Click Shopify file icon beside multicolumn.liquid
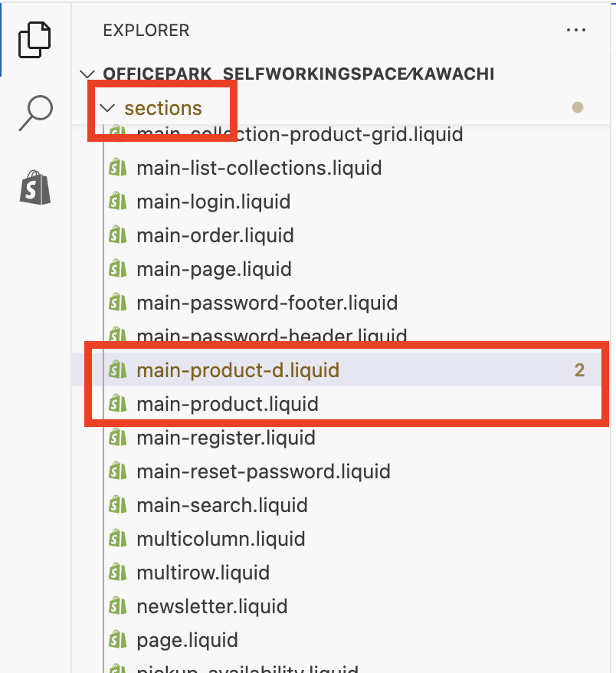This screenshot has height=673, width=616. (117, 539)
